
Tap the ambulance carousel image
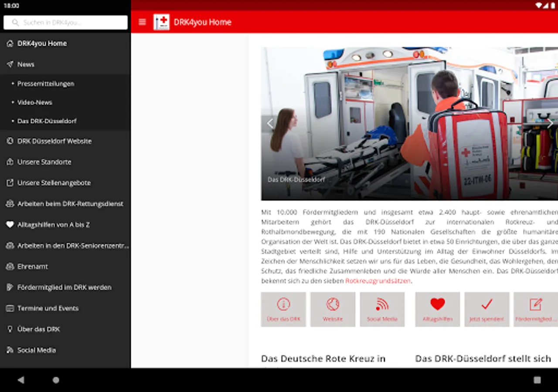[409, 124]
